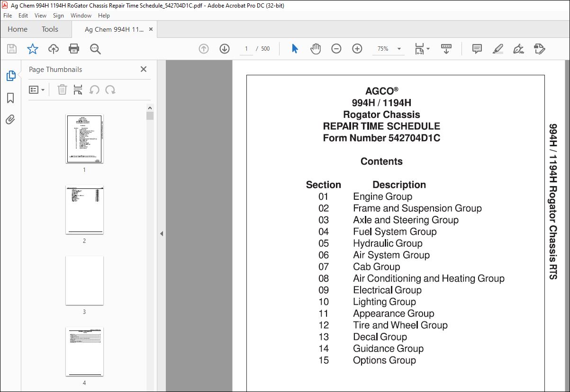Upload the file with the cloud icon

tap(53, 49)
